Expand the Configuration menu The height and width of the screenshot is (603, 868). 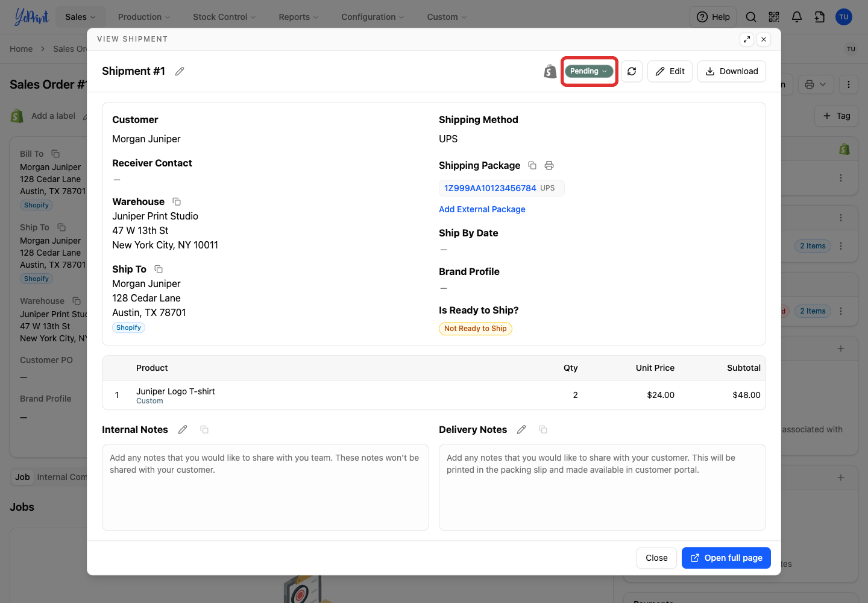coord(373,17)
